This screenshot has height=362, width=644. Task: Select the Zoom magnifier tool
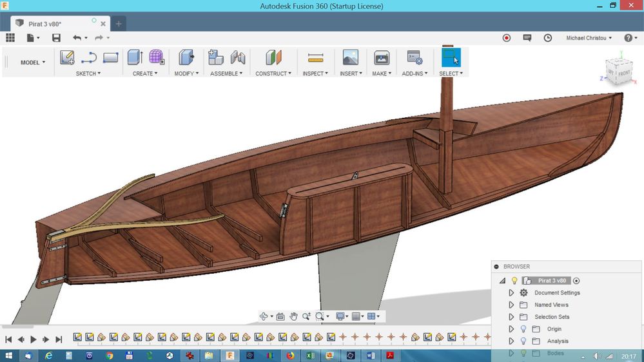coord(306,316)
